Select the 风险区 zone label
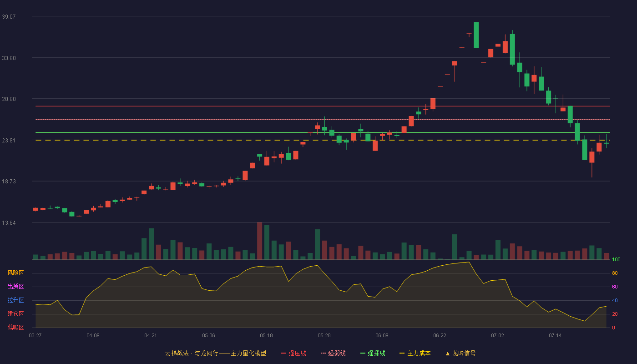The height and width of the screenshot is (364, 637). [x=15, y=273]
